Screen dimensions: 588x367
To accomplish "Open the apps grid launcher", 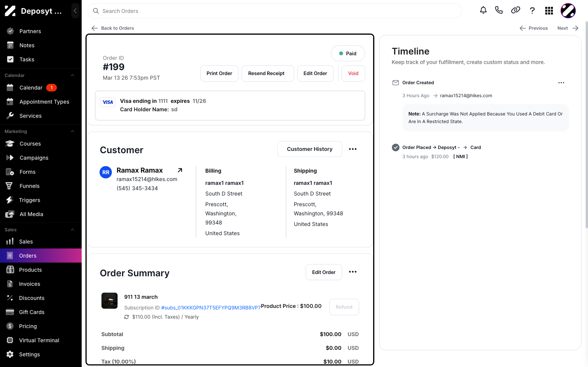I will coord(549,11).
